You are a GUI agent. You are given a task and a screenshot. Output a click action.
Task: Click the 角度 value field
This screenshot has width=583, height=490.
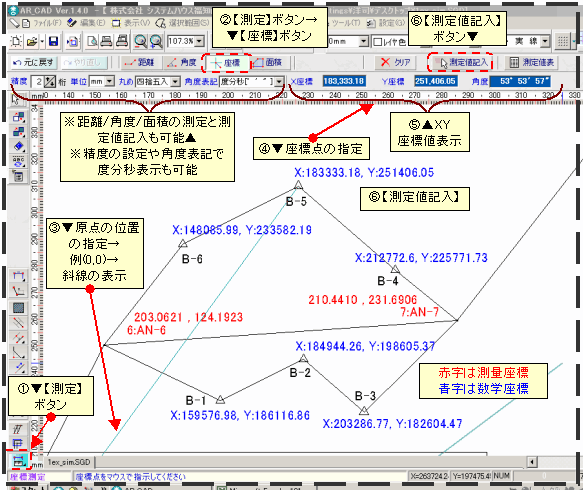click(520, 81)
